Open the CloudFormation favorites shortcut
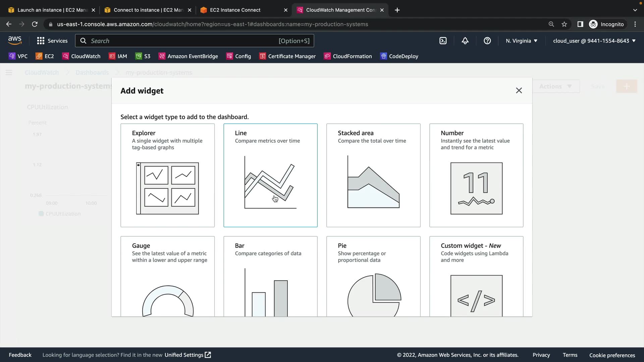The image size is (644, 362). click(348, 56)
